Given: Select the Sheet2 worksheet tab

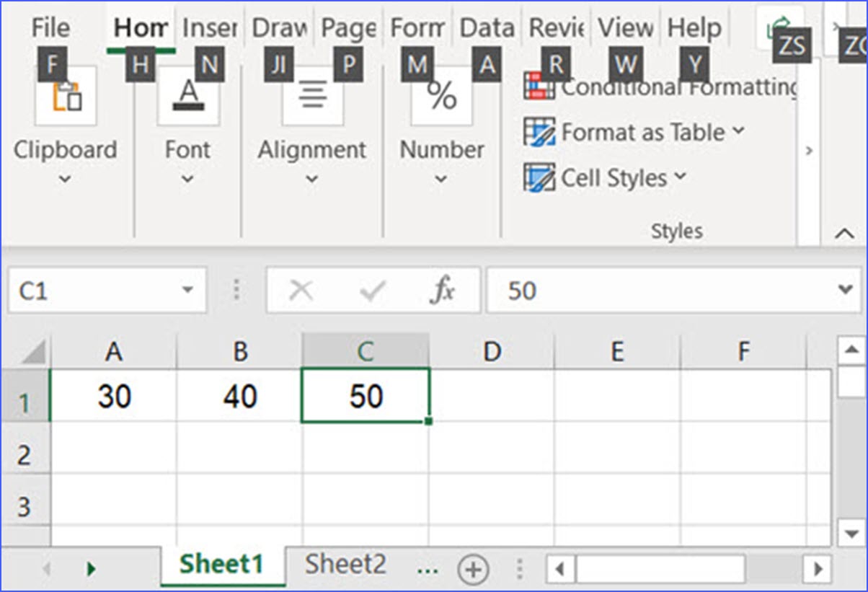Looking at the screenshot, I should point(345,564).
